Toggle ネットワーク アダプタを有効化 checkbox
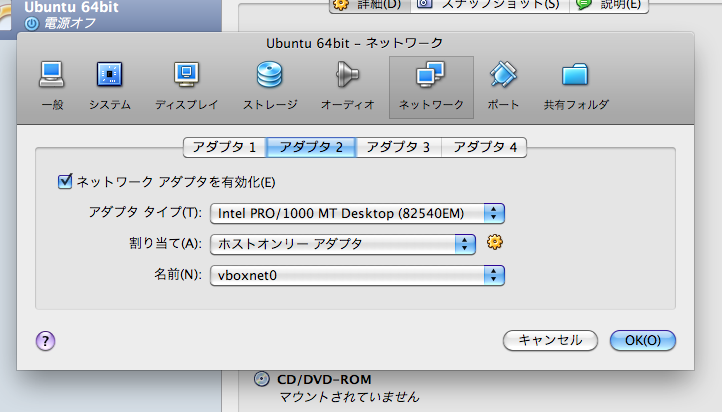The height and width of the screenshot is (412, 722). (x=66, y=182)
